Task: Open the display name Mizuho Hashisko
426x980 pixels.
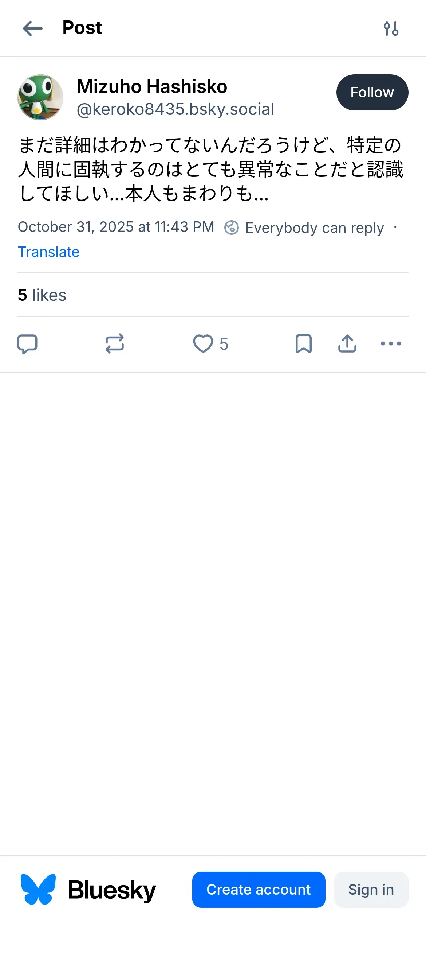Action: [x=152, y=87]
